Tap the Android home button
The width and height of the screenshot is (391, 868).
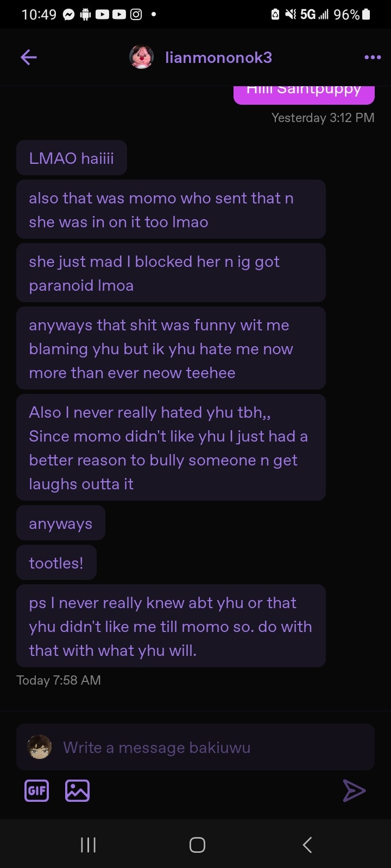click(197, 845)
